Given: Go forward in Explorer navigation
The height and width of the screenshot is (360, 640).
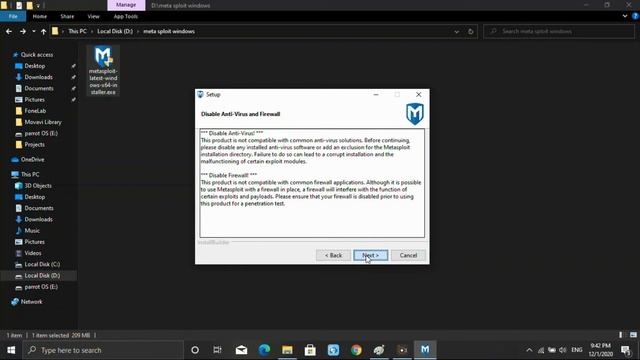Looking at the screenshot, I should tap(23, 31).
